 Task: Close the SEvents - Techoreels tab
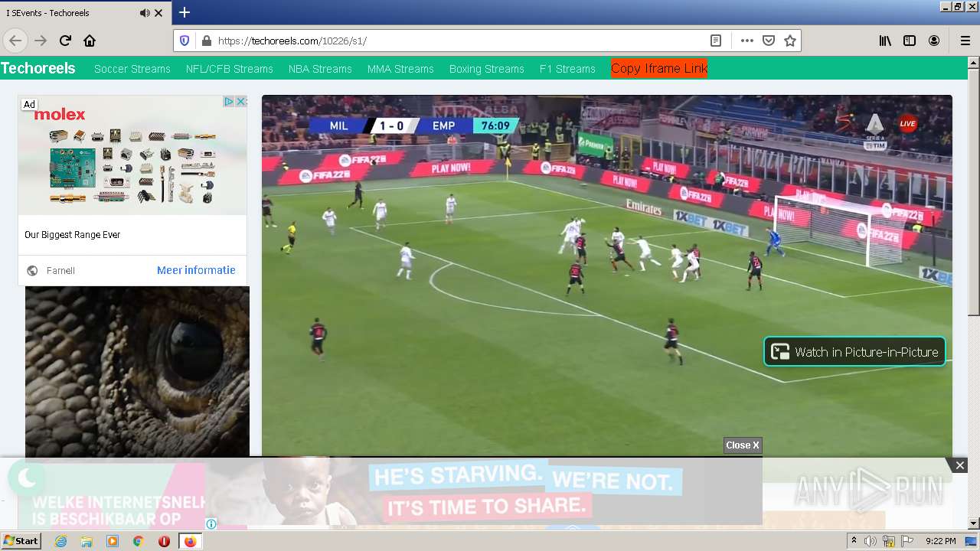(x=158, y=12)
